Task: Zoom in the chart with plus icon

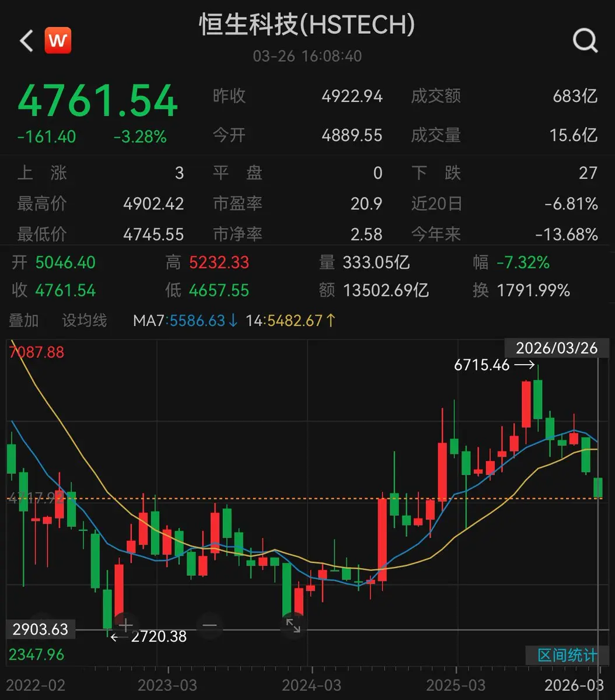Action: (x=126, y=625)
